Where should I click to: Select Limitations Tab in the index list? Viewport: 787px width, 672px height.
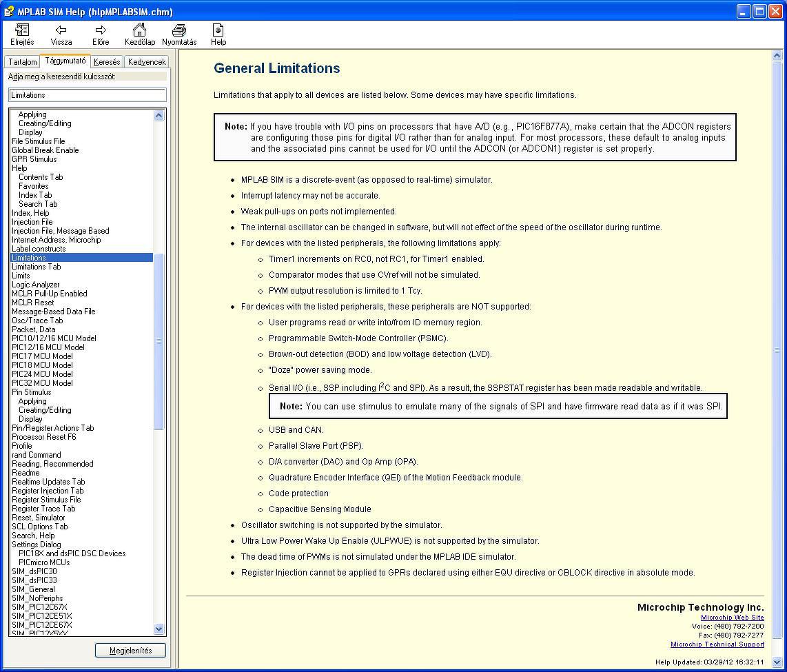coord(36,267)
